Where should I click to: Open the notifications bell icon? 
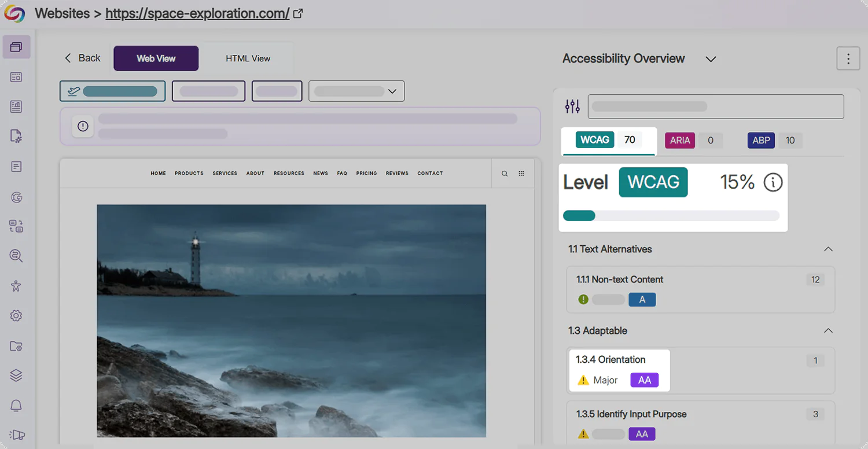coord(16,406)
